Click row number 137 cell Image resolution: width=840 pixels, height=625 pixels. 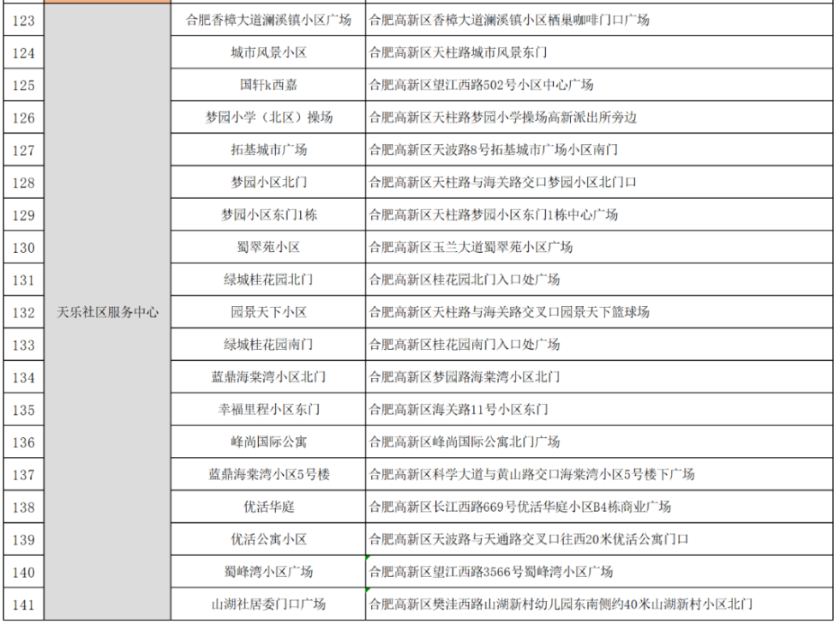[24, 474]
